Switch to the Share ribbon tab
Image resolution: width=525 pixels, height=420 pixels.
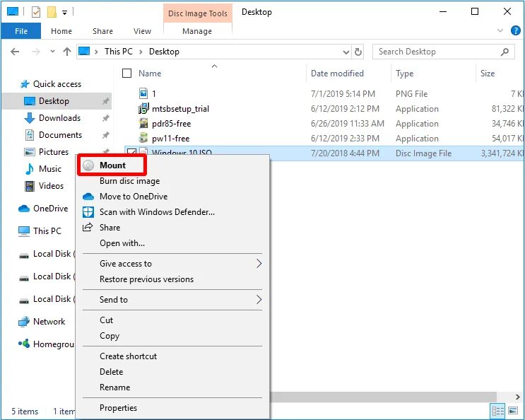coord(102,31)
